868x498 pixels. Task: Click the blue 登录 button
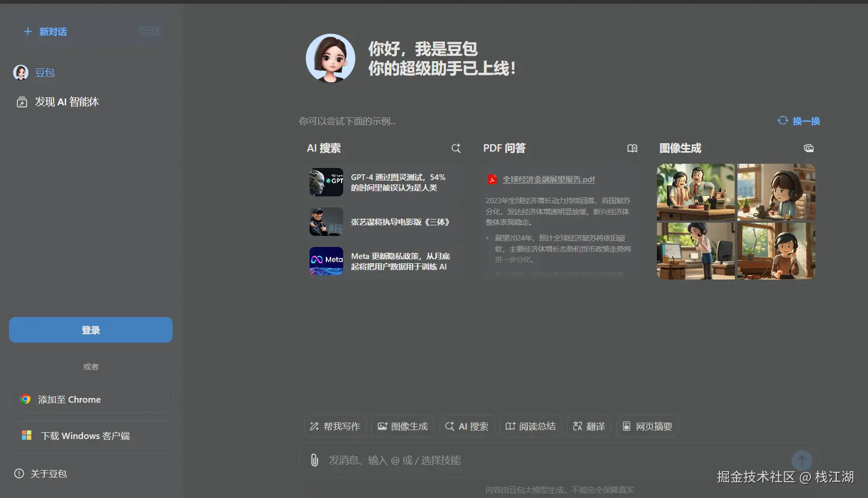[x=91, y=330]
